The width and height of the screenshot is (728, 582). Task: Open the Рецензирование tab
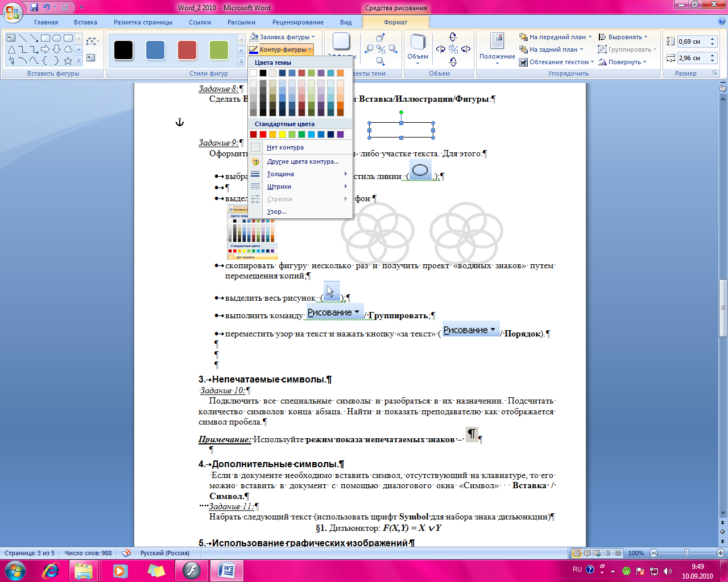click(x=298, y=22)
